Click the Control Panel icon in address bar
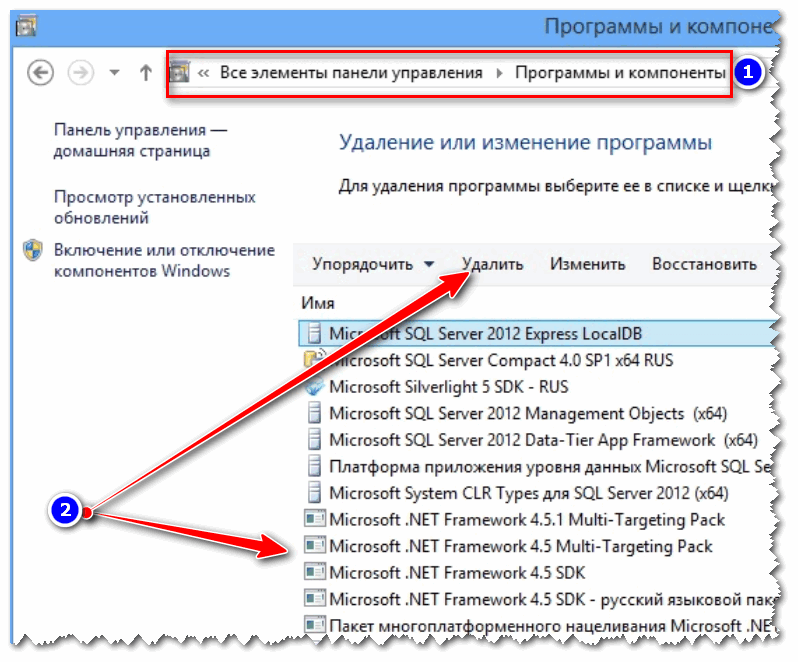The image size is (798, 662). 180,72
